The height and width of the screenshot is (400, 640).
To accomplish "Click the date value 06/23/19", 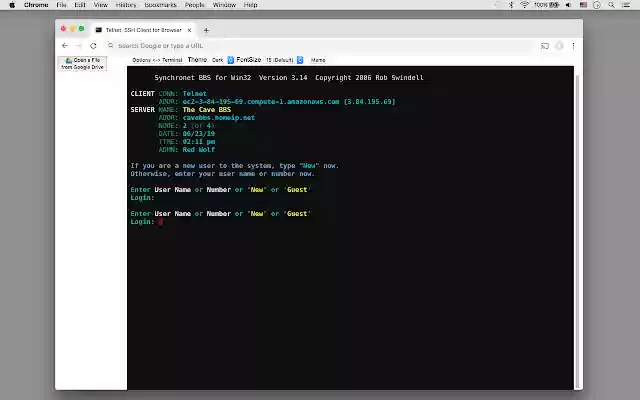I will click(199, 133).
